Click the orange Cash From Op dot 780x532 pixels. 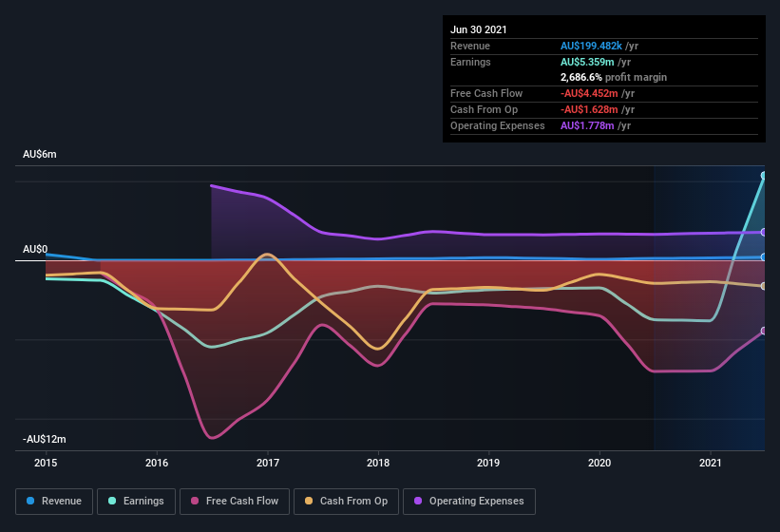tap(309, 501)
